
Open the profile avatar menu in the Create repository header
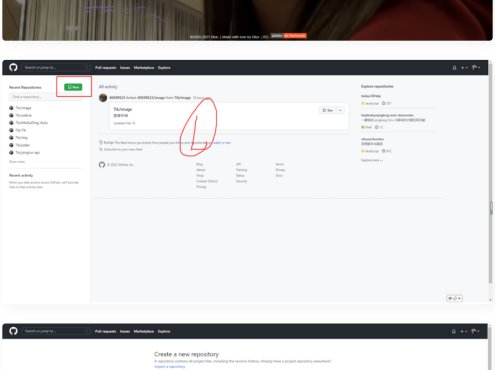pos(475,331)
